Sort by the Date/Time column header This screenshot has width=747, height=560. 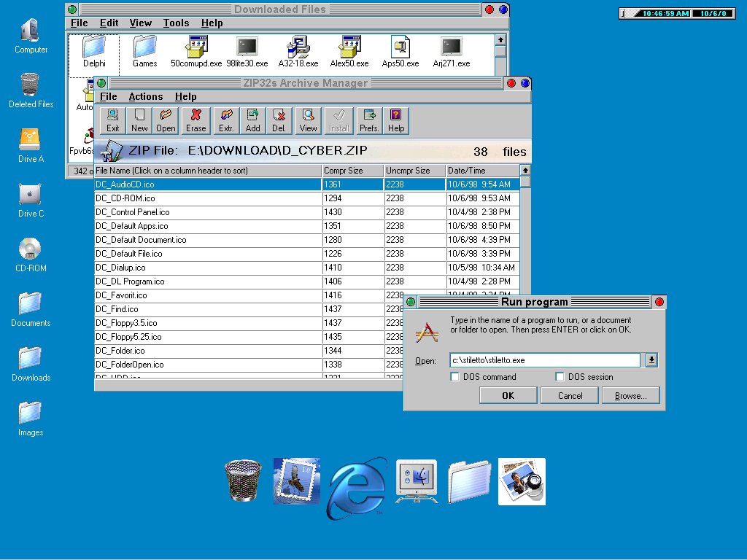point(481,171)
